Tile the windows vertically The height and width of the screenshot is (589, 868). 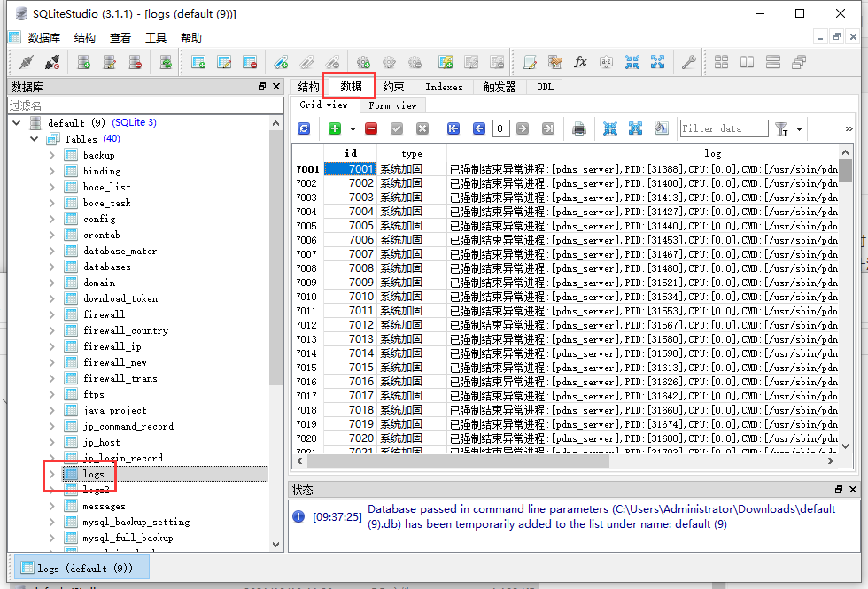click(773, 62)
